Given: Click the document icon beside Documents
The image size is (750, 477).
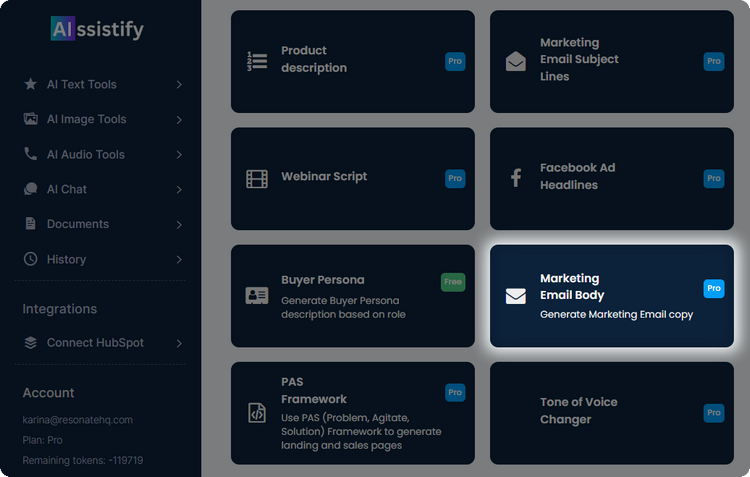Looking at the screenshot, I should pyautogui.click(x=30, y=224).
